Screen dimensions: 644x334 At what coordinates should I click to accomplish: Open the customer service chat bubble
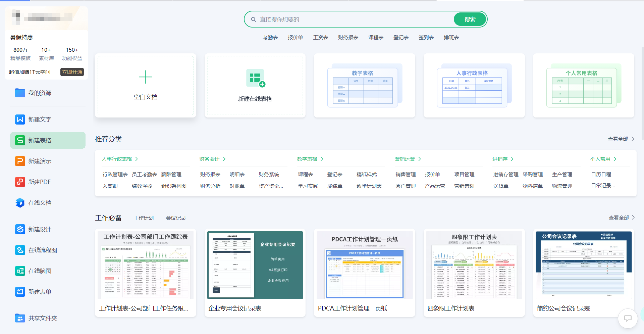pyautogui.click(x=628, y=318)
